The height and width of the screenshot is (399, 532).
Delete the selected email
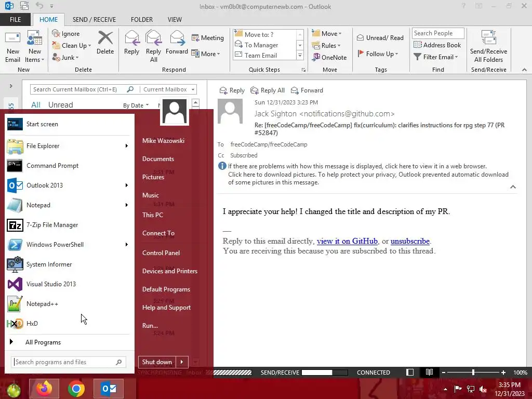105,43
